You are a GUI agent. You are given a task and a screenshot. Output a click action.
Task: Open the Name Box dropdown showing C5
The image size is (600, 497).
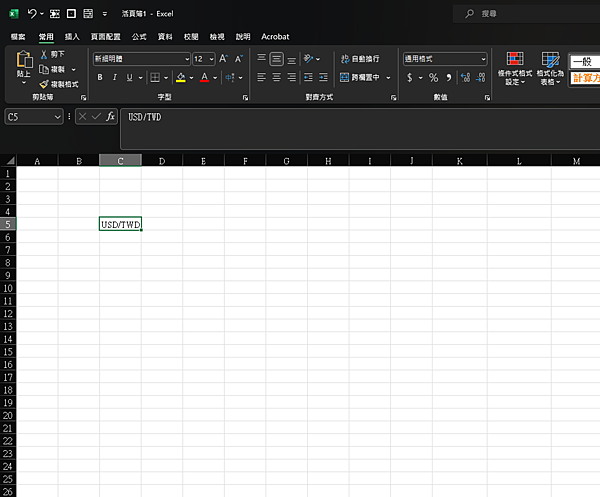click(x=58, y=117)
